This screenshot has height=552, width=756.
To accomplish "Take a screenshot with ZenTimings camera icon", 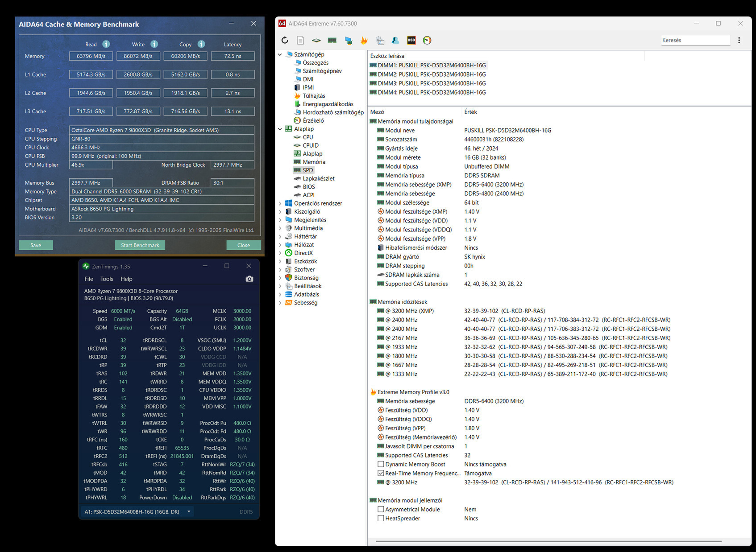I will click(x=249, y=279).
